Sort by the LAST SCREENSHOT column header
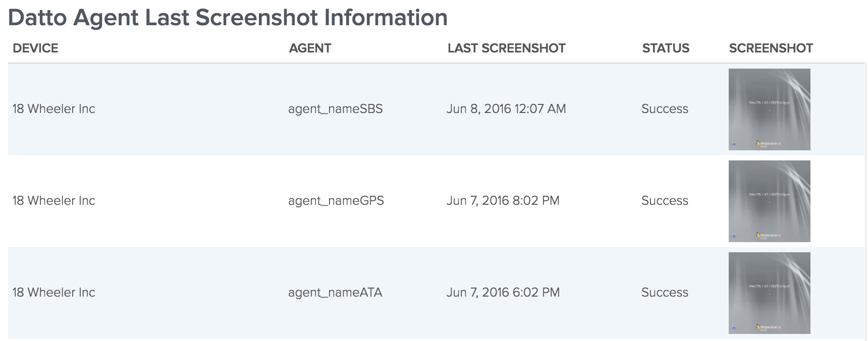The image size is (868, 341). pos(506,48)
